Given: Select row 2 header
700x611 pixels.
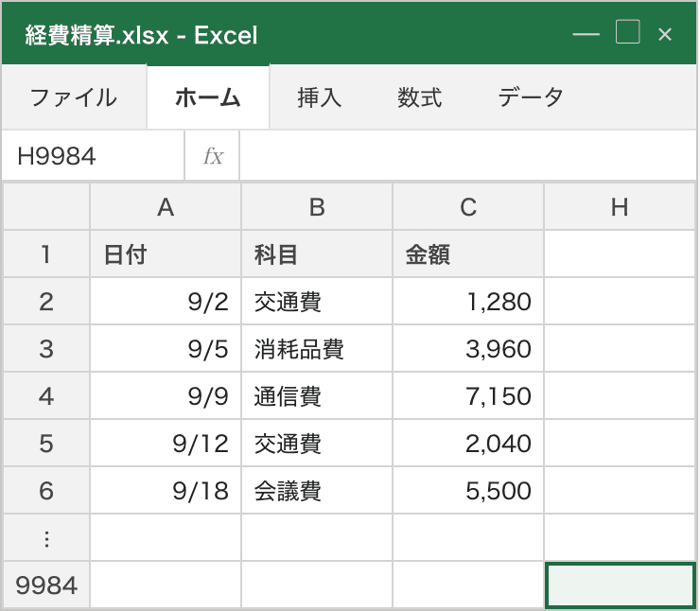Looking at the screenshot, I should 46,302.
